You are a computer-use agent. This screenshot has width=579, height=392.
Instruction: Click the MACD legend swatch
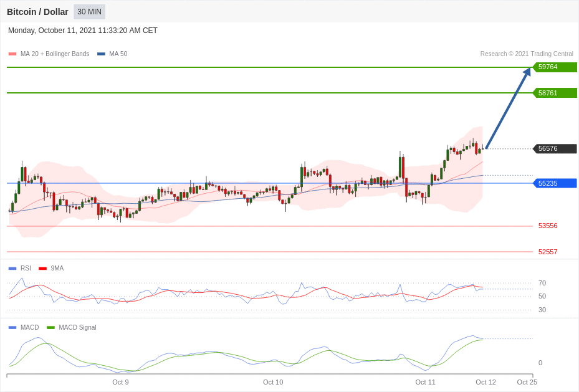pyautogui.click(x=12, y=327)
